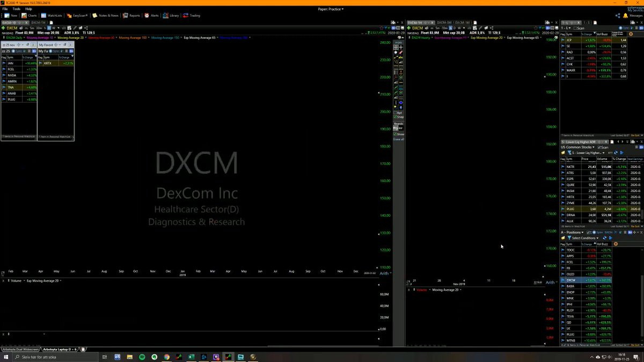Open the Select Conditions dropdown
The width and height of the screenshot is (644, 362).
584,238
